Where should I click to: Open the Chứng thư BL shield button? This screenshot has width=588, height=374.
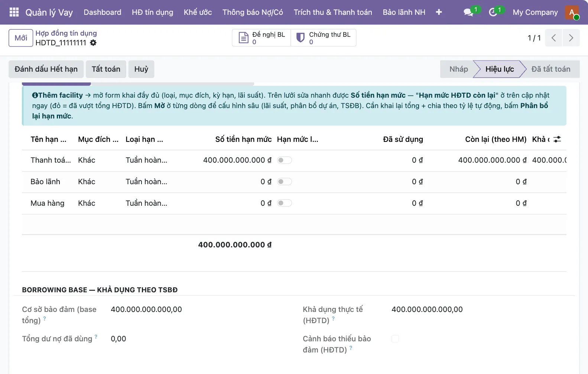click(x=324, y=38)
